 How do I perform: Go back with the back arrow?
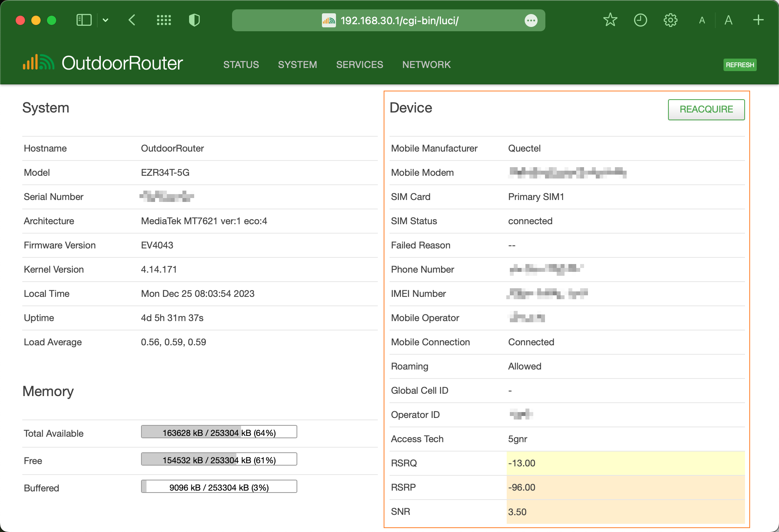132,20
